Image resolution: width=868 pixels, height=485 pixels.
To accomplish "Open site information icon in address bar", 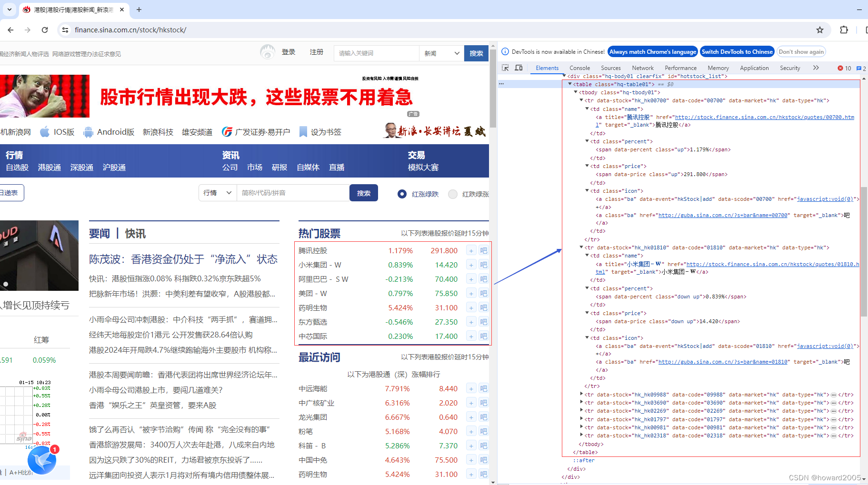I will click(65, 30).
